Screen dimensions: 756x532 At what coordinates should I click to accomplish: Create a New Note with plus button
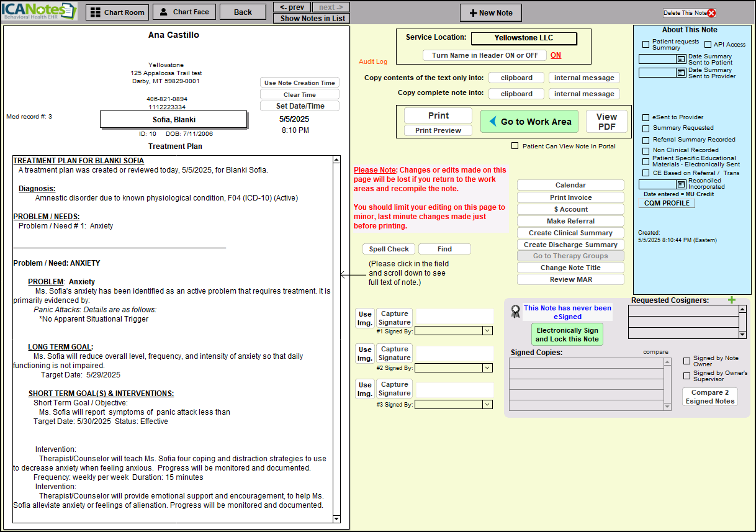coord(490,13)
